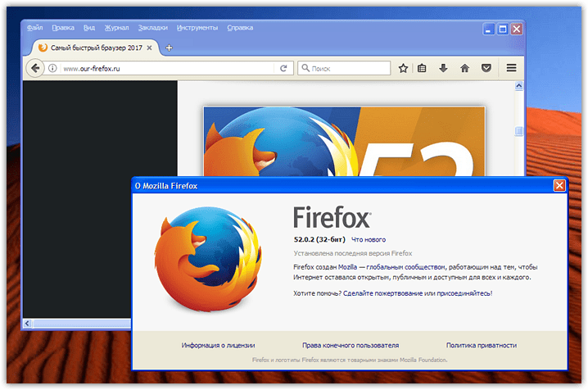Image resolution: width=588 pixels, height=390 pixels.
Task: Open the Справка menu
Action: click(x=240, y=28)
